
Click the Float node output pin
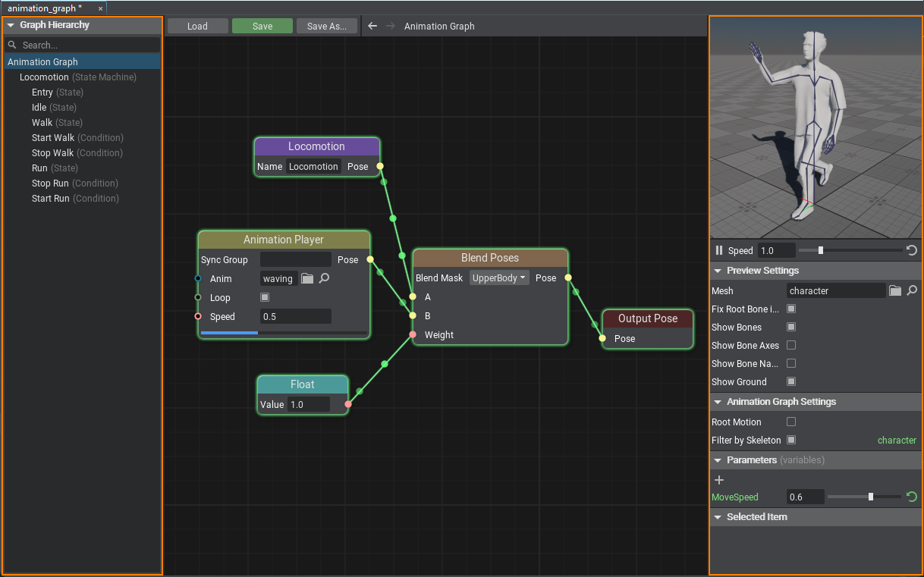(x=348, y=404)
